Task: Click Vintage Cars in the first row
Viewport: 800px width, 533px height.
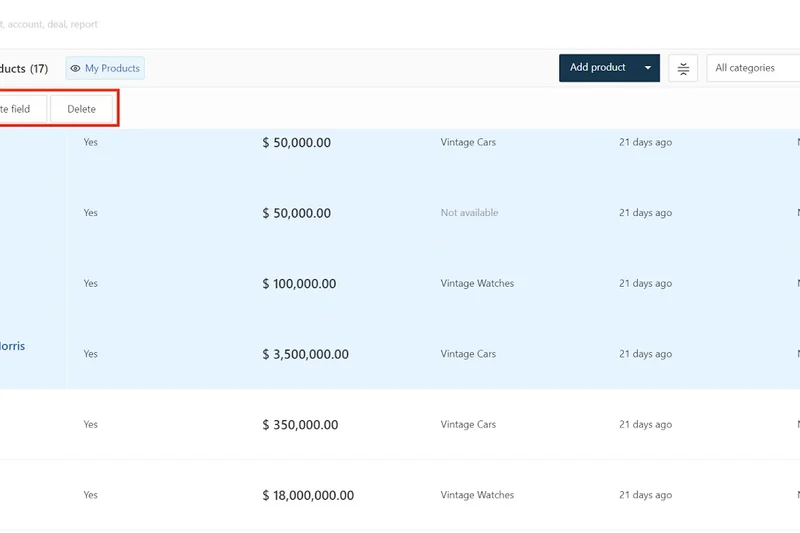Action: coord(468,143)
